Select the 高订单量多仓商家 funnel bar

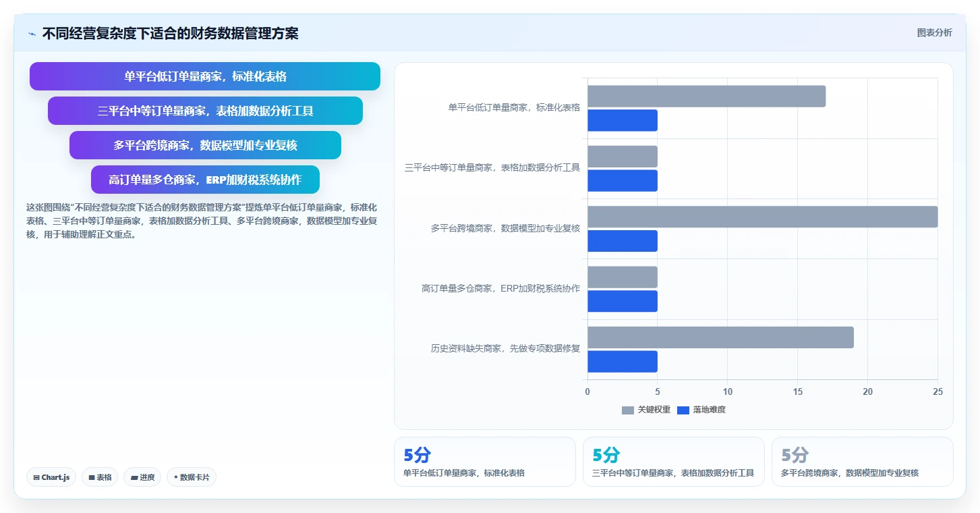[x=205, y=180]
